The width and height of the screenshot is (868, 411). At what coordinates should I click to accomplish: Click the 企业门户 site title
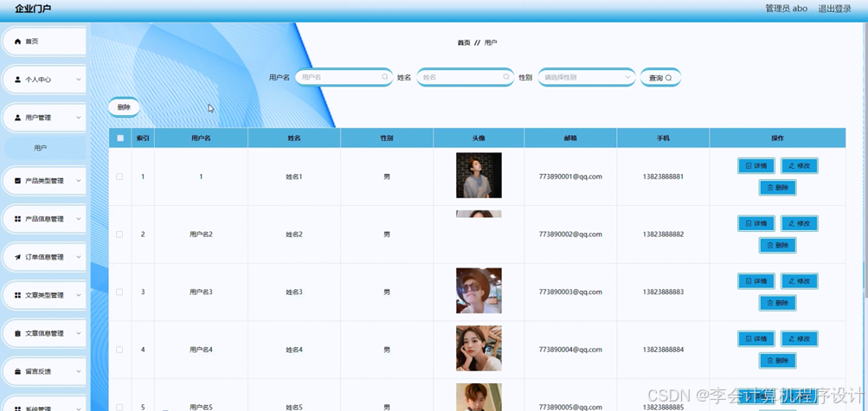click(x=33, y=9)
